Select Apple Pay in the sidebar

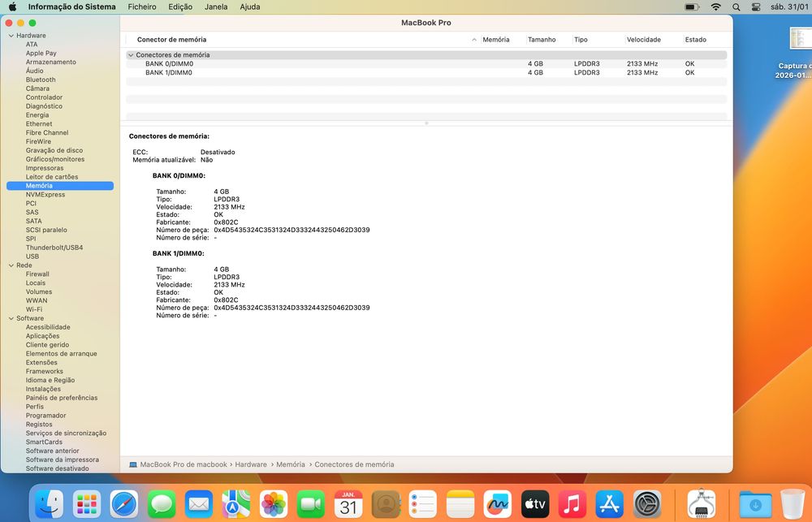(41, 54)
